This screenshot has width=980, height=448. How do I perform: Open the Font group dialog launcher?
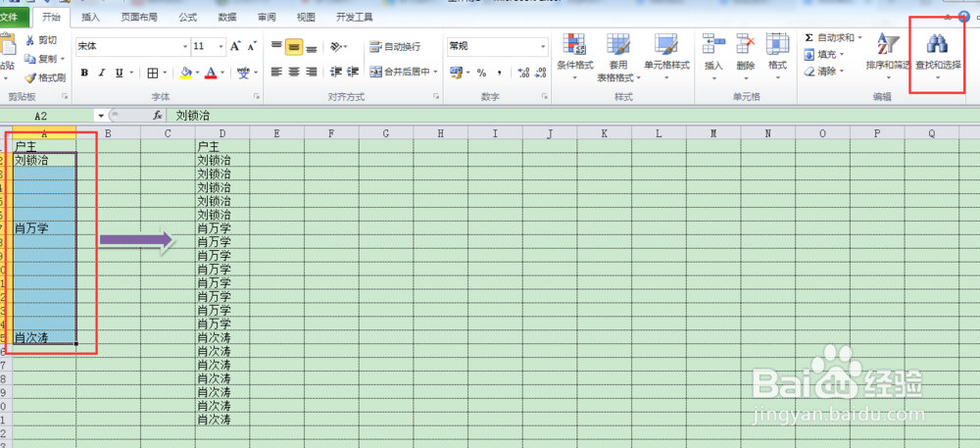pyautogui.click(x=256, y=97)
